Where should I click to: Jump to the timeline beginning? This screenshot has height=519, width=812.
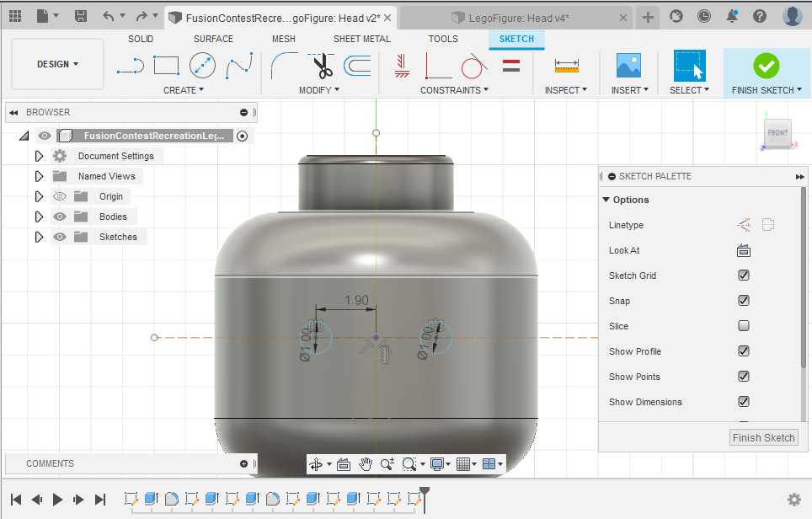(16, 500)
